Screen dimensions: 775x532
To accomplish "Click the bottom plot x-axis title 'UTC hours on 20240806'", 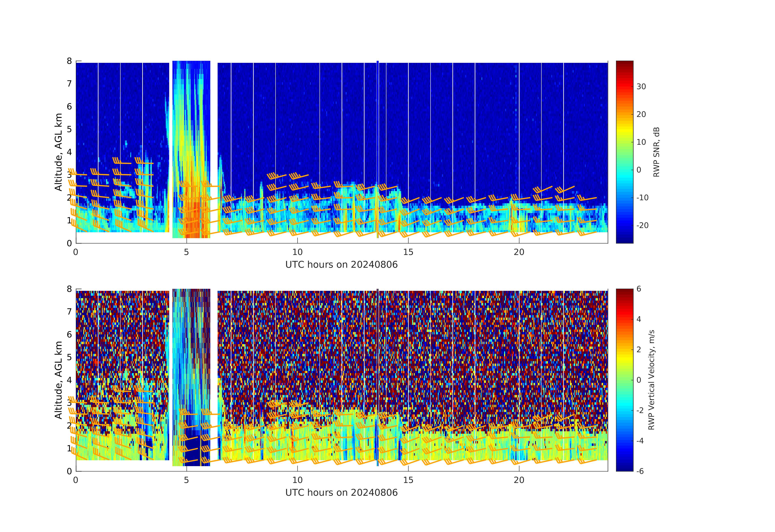I will 341,493.
